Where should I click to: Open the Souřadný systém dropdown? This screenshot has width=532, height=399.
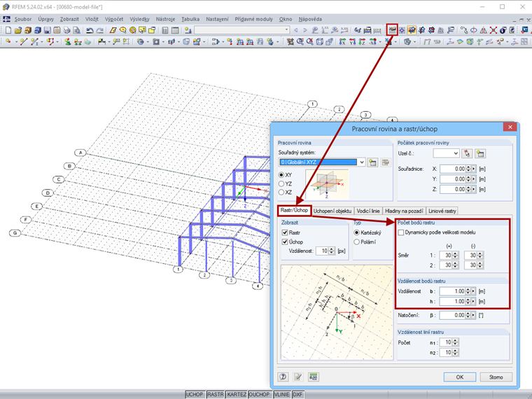pyautogui.click(x=362, y=162)
